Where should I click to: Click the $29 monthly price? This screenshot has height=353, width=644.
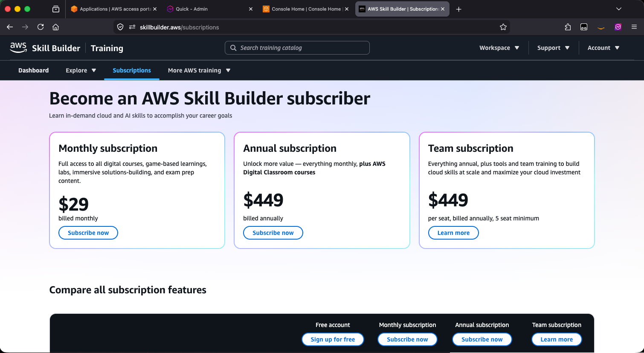coord(73,204)
